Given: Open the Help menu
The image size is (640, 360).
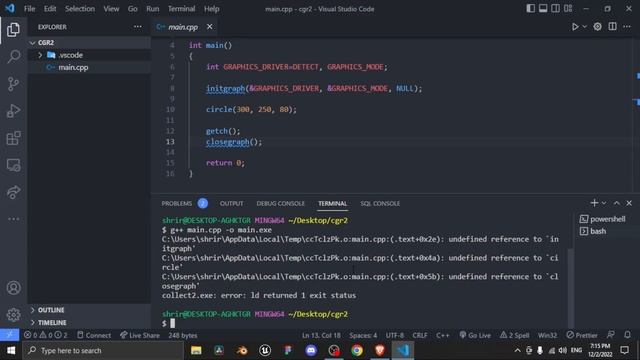Looking at the screenshot, I should (x=211, y=9).
